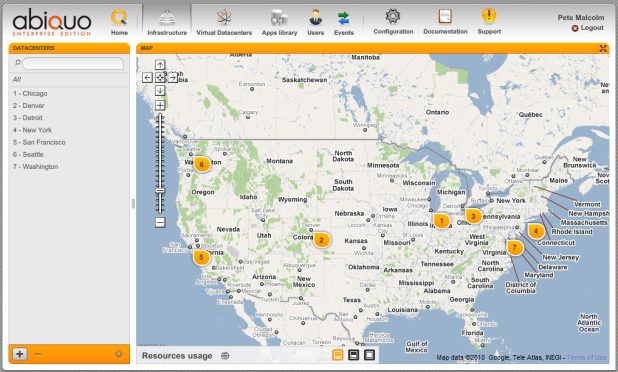The width and height of the screenshot is (618, 372).
Task: Click map marker 3 for Detroit
Action: pos(473,216)
